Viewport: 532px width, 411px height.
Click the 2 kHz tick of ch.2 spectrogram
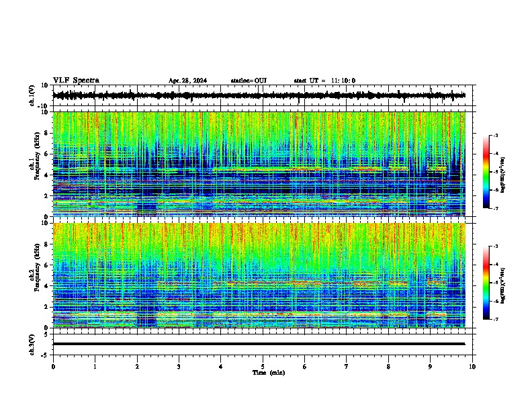pyautogui.click(x=46, y=307)
